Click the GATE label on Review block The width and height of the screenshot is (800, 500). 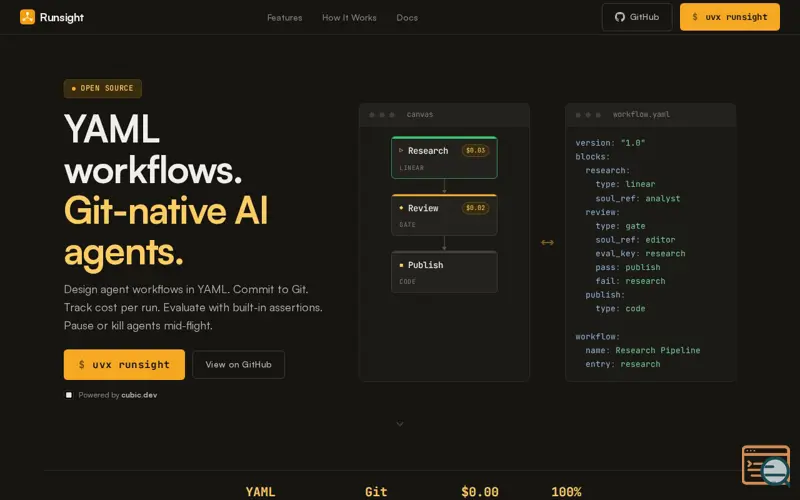coord(407,224)
